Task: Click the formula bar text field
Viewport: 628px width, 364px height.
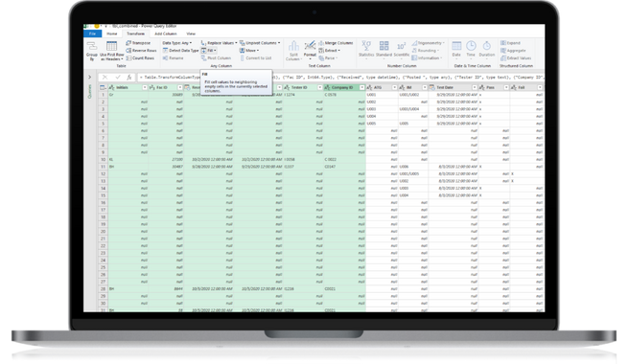Action: point(340,78)
